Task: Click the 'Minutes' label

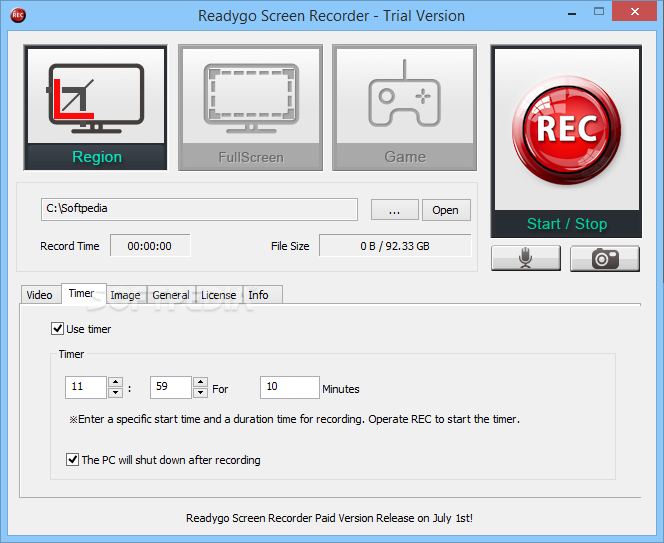Action: tap(340, 389)
